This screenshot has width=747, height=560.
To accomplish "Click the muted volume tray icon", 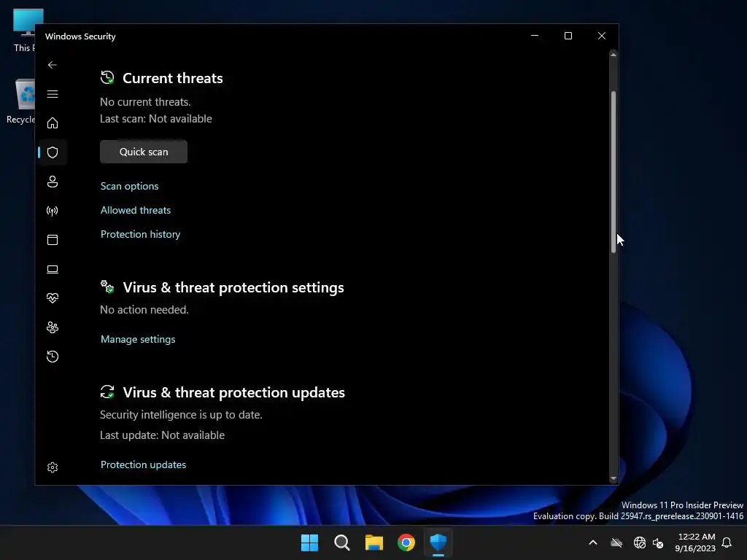I will (658, 542).
